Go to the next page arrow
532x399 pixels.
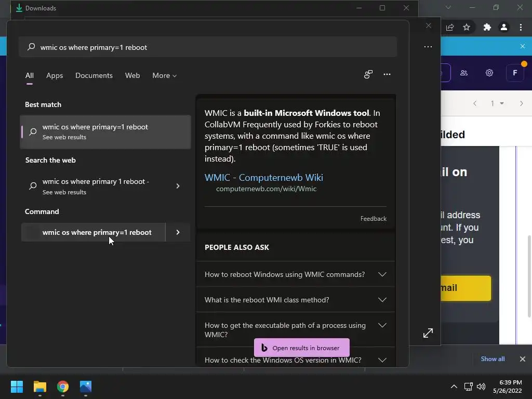[x=522, y=103]
